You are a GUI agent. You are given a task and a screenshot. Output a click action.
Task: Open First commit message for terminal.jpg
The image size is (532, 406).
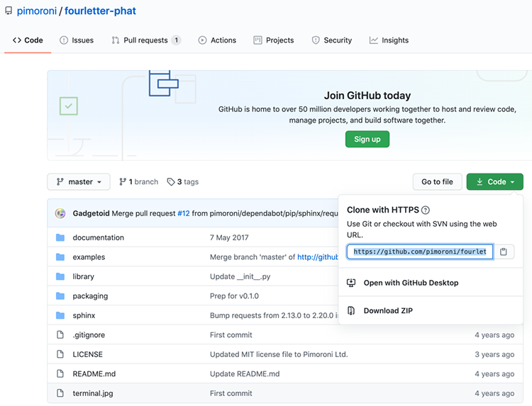coord(231,393)
